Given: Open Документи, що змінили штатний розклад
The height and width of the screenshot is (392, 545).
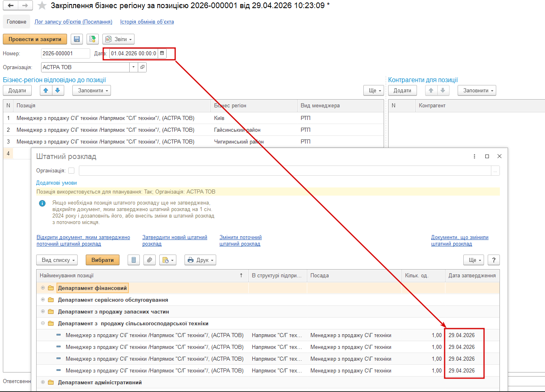Looking at the screenshot, I should (x=460, y=241).
